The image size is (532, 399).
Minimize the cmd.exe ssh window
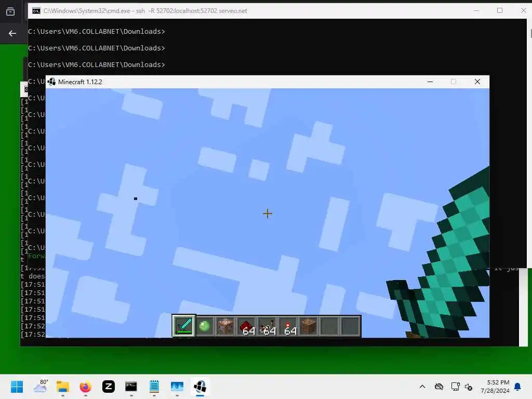pyautogui.click(x=476, y=10)
